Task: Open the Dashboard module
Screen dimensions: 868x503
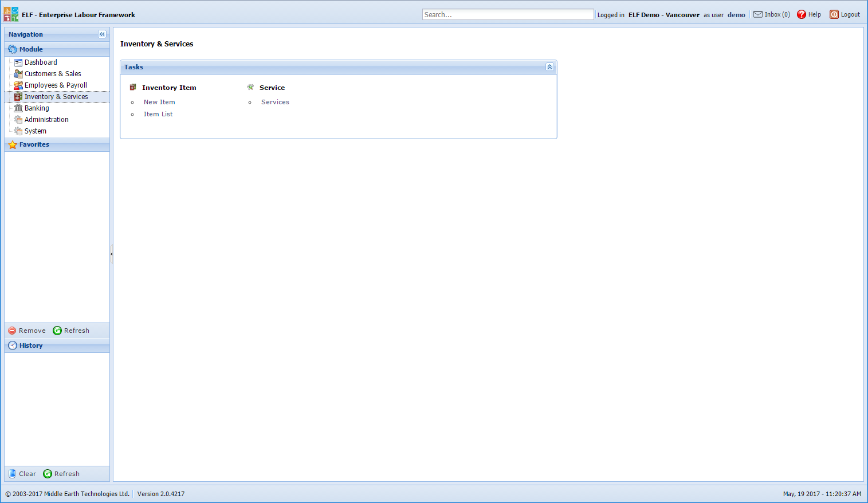Action: (x=40, y=62)
